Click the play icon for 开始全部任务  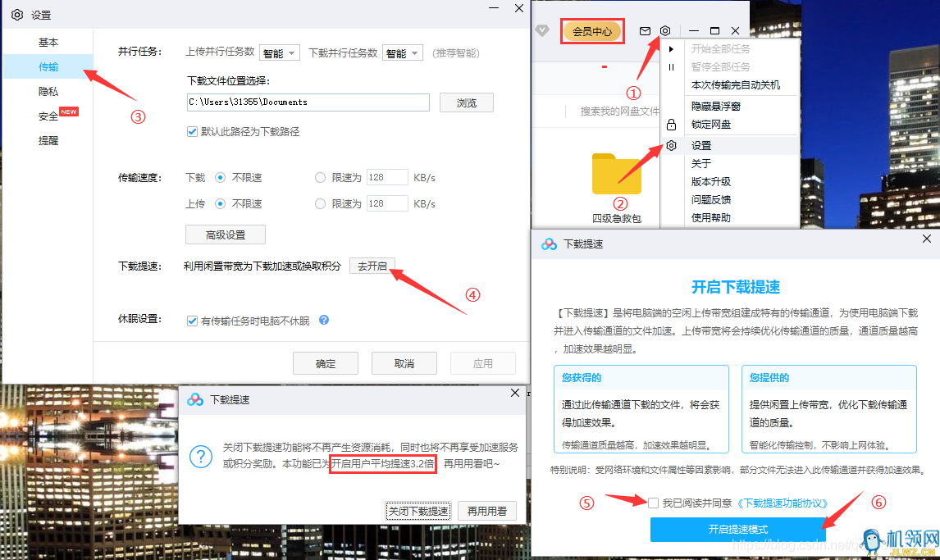pyautogui.click(x=672, y=49)
